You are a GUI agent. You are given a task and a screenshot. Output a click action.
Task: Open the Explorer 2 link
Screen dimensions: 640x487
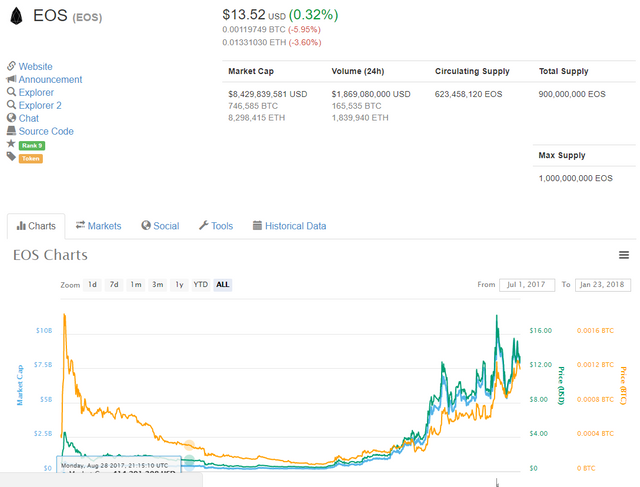coord(40,105)
